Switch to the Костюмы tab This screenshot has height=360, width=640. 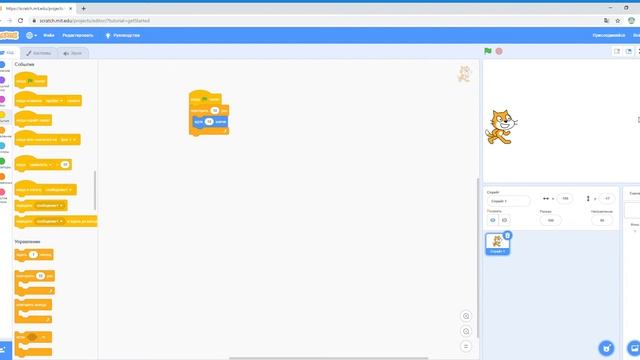(x=39, y=53)
